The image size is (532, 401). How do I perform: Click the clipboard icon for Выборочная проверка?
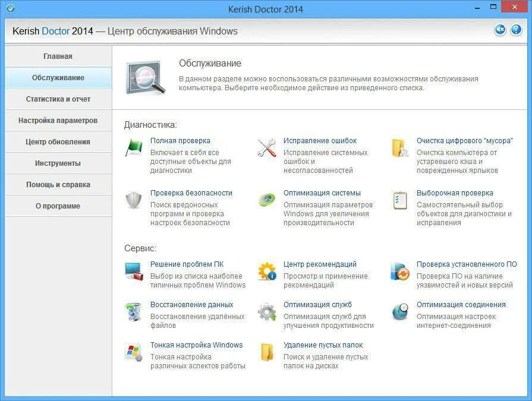(400, 200)
